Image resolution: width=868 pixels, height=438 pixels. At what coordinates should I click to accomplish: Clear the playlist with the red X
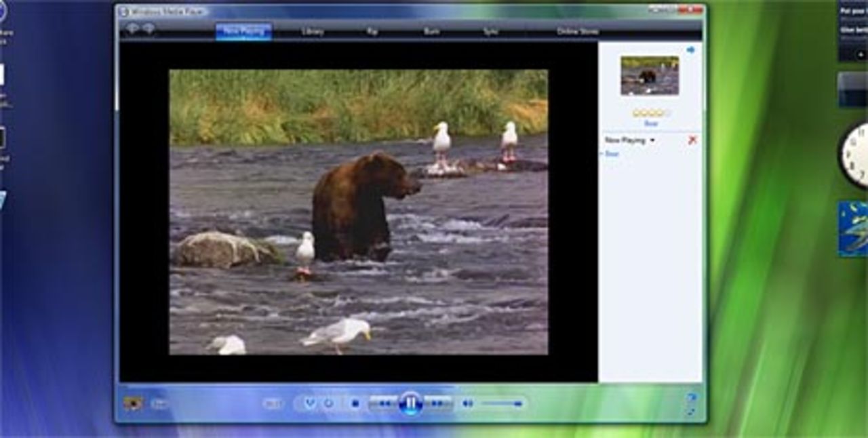click(x=692, y=140)
